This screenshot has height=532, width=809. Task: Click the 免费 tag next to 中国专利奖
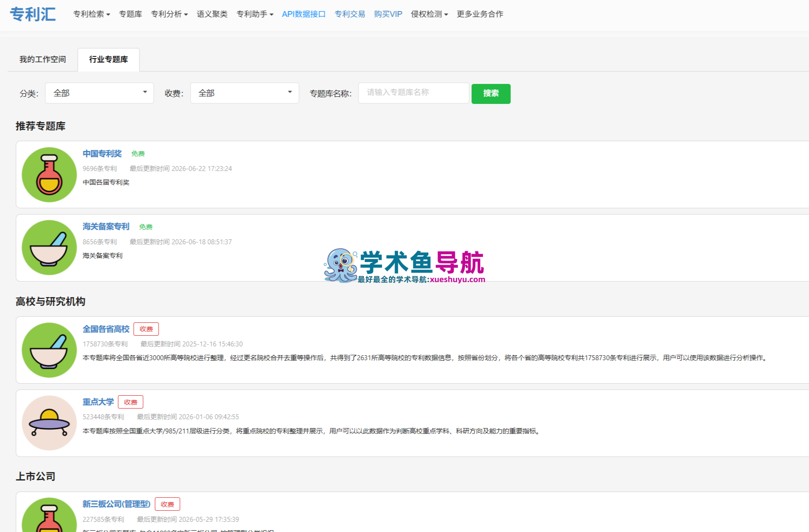[x=138, y=154]
